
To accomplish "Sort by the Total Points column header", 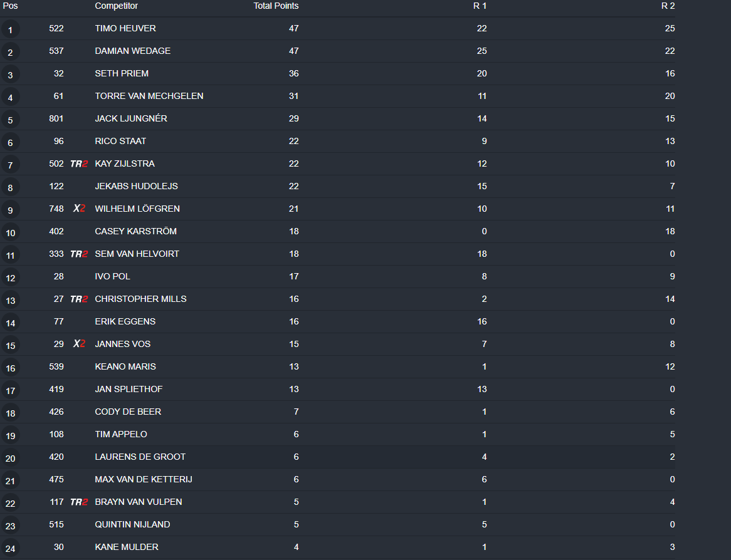I will tap(276, 6).
